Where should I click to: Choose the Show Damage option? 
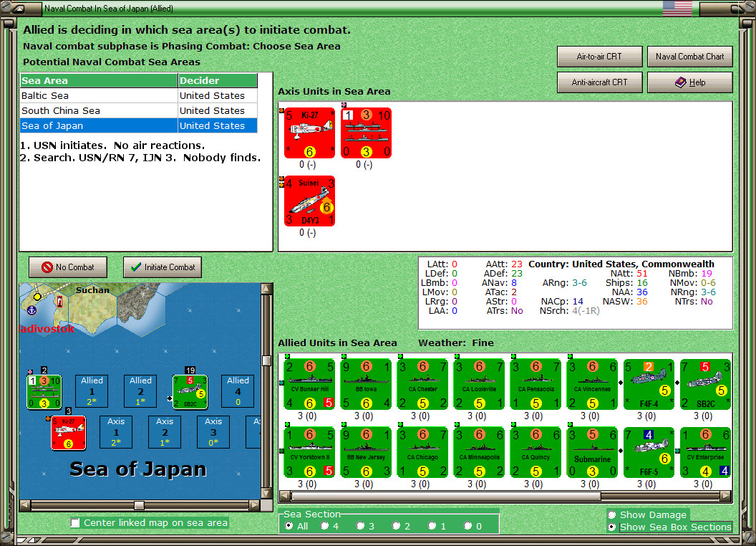(x=612, y=514)
